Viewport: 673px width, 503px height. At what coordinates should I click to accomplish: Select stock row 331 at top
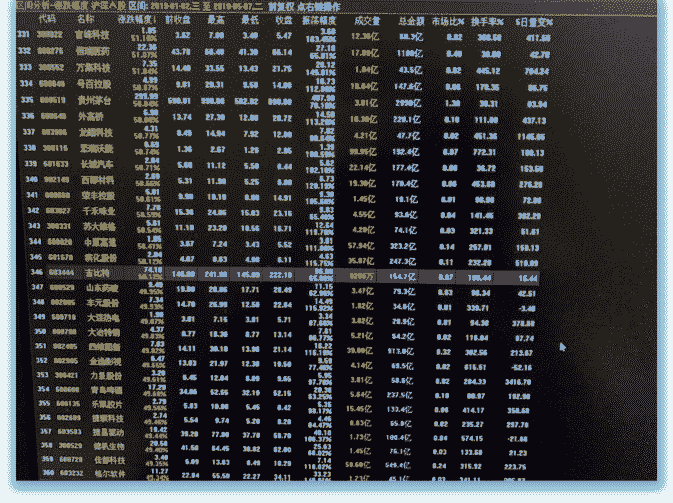pos(285,36)
